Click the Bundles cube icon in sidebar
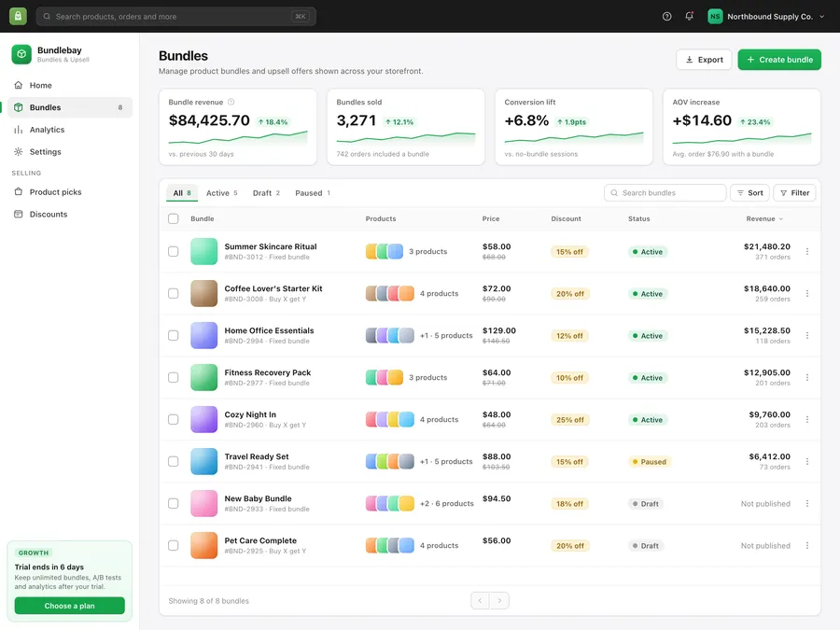This screenshot has width=840, height=630. [19, 107]
